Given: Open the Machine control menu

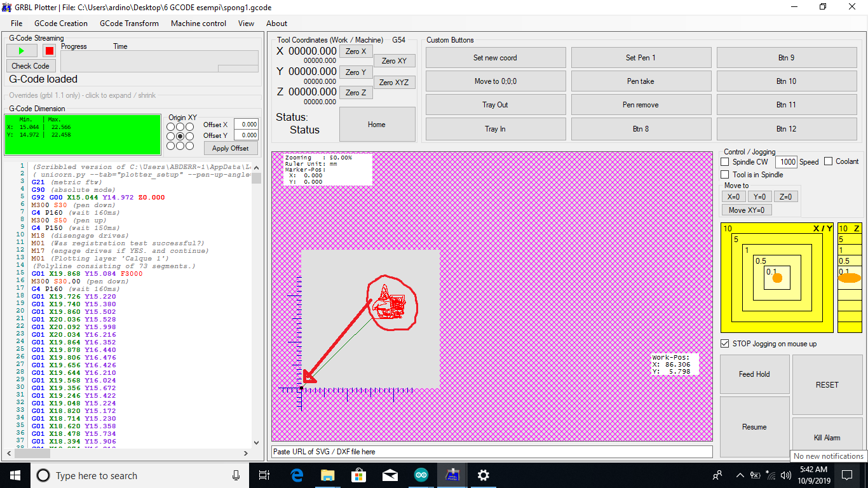Looking at the screenshot, I should tap(198, 24).
